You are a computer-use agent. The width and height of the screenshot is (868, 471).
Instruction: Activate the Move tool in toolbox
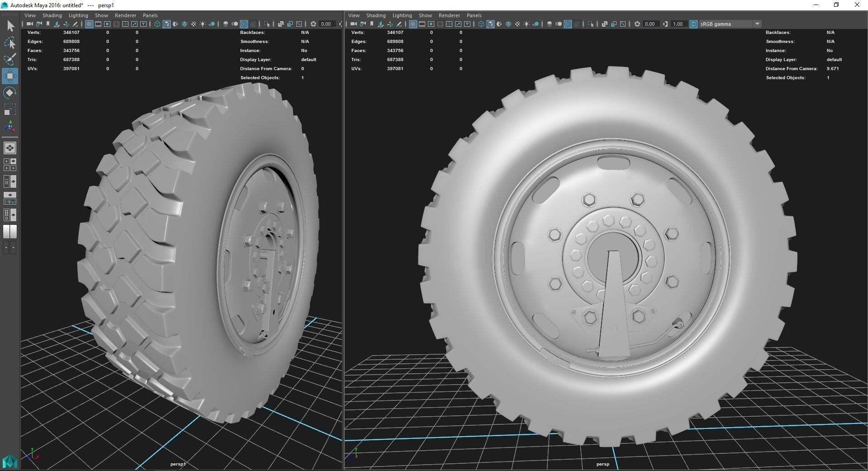tap(10, 76)
